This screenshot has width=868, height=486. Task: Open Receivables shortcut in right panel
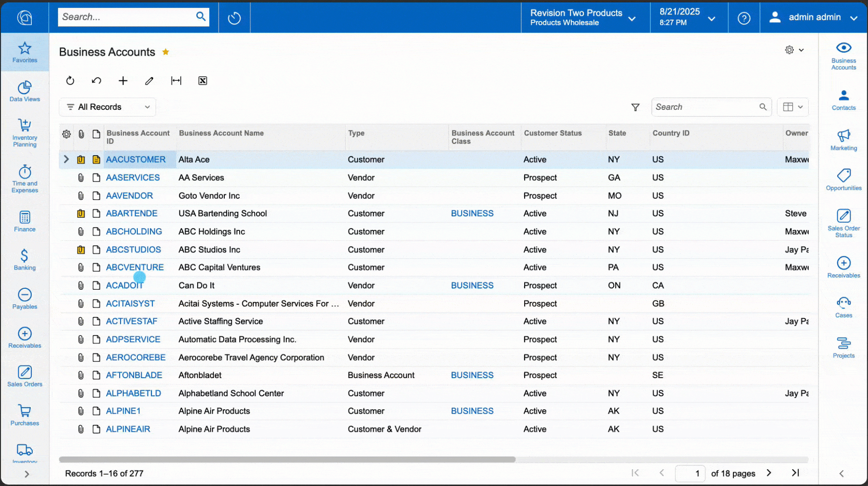(843, 267)
